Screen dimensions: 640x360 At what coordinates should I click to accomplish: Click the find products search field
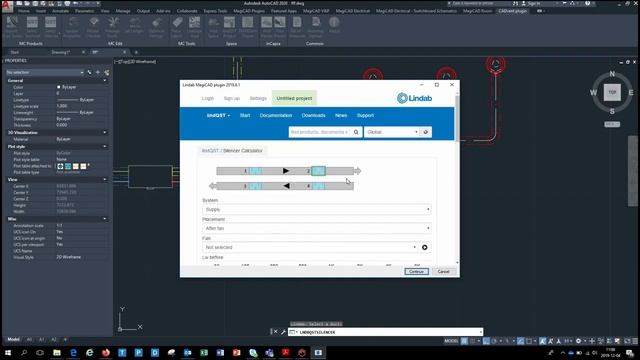click(x=319, y=132)
